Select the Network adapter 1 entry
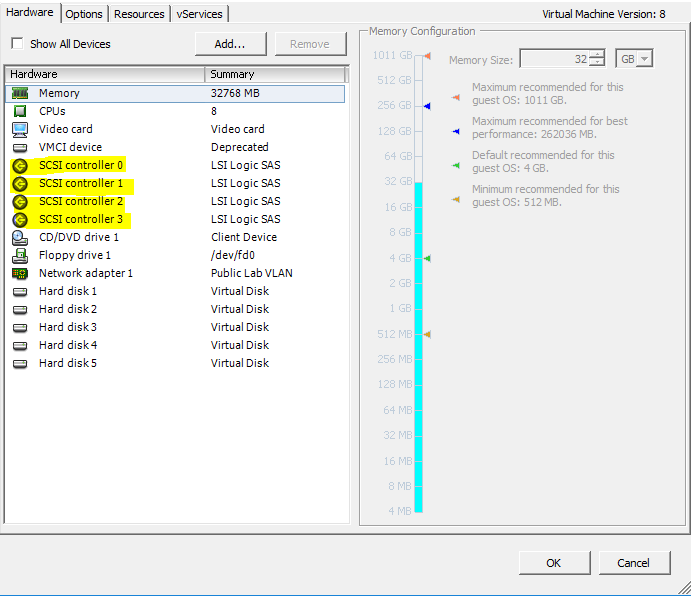The image size is (691, 596). (x=175, y=273)
